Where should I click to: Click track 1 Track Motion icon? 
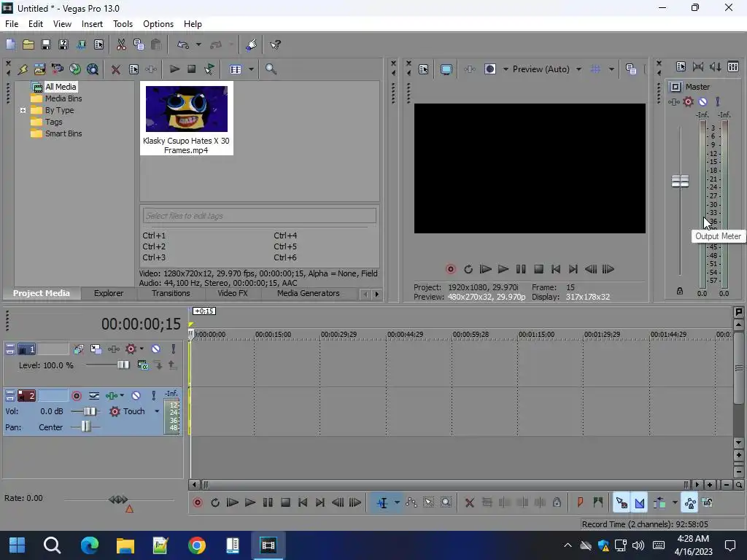[96, 349]
